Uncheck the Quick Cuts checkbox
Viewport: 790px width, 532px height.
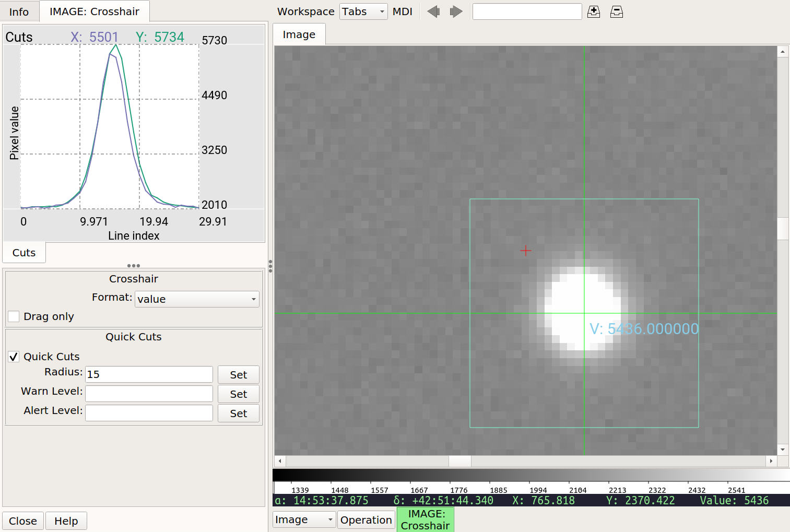point(14,357)
